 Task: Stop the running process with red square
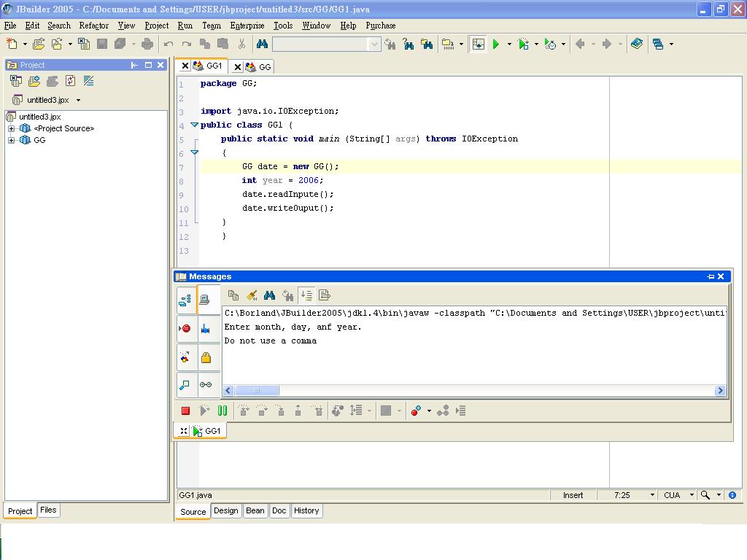pyautogui.click(x=186, y=411)
